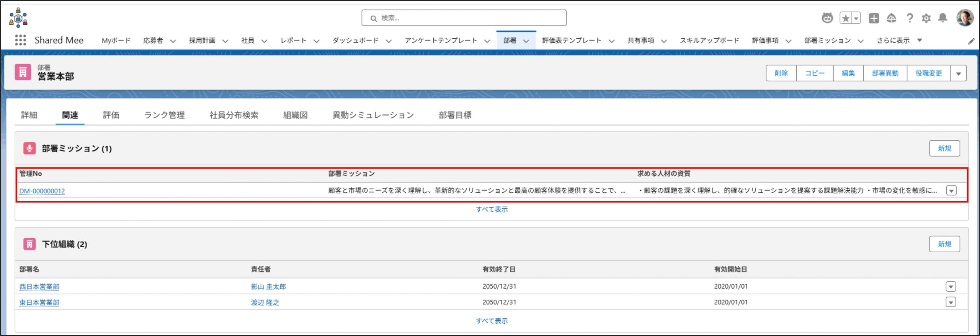Click the pencil icon to edit navigation
Image resolution: width=980 pixels, height=336 pixels.
971,41
